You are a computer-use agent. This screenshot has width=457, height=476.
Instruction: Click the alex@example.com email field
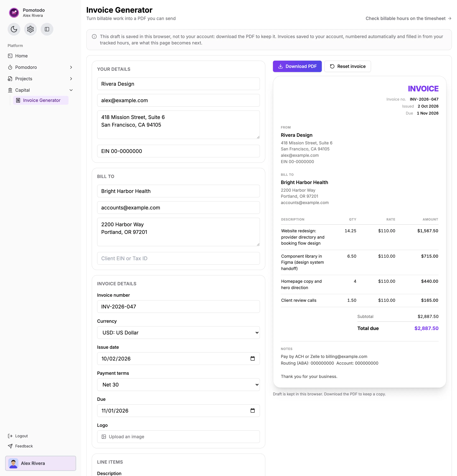pos(179,100)
